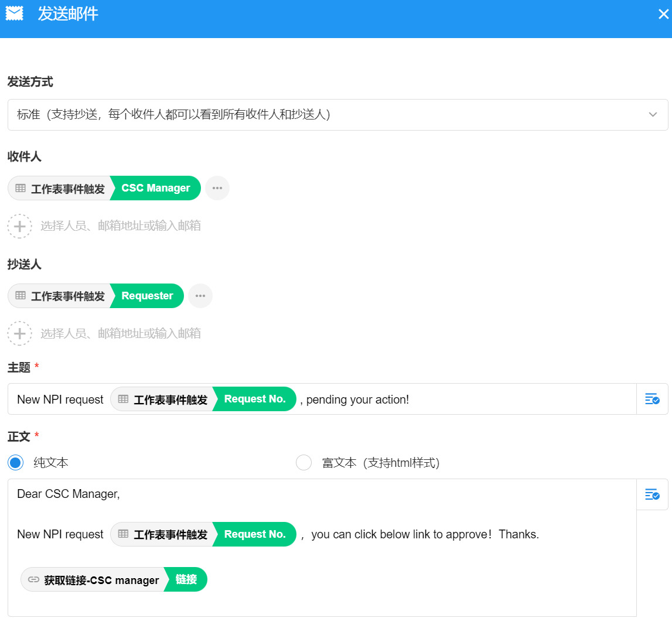Click the CSC Manager recipient tag

[155, 188]
